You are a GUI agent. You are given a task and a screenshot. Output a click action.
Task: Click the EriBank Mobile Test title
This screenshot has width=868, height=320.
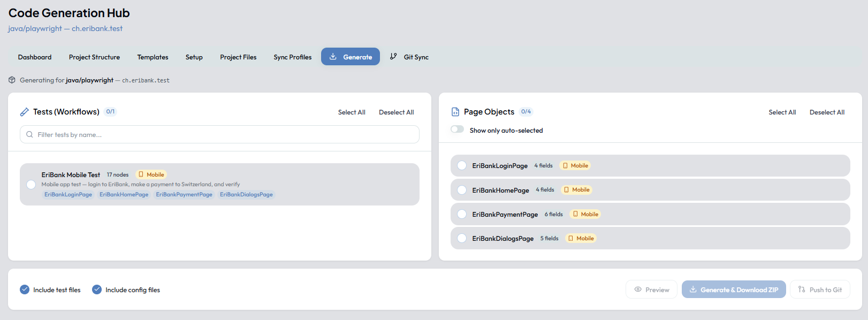click(x=71, y=174)
